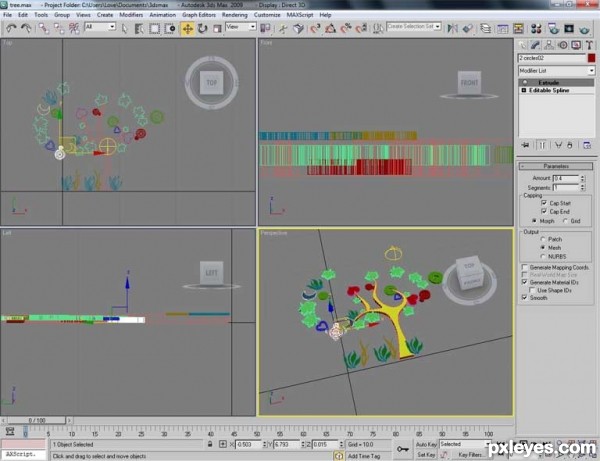Enable Generate Mapping Coords checkbox
600x461 pixels.
click(525, 267)
